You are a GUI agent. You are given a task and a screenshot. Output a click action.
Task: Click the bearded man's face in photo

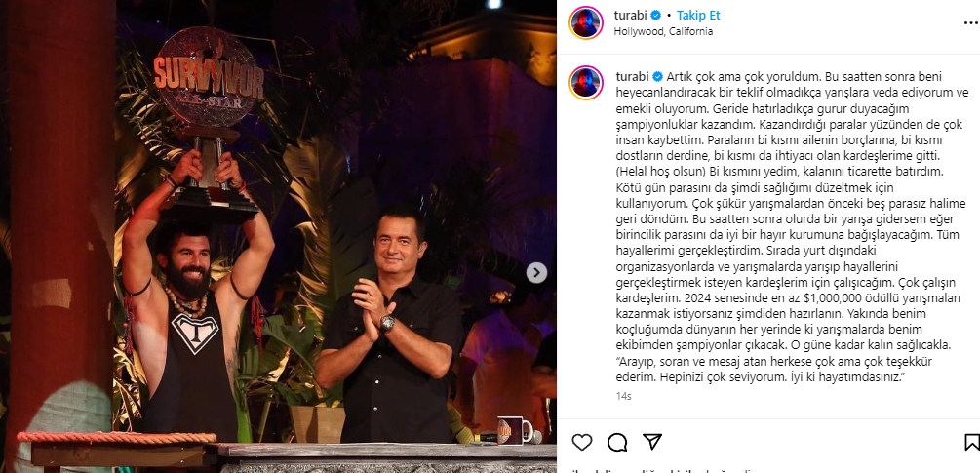(184, 263)
